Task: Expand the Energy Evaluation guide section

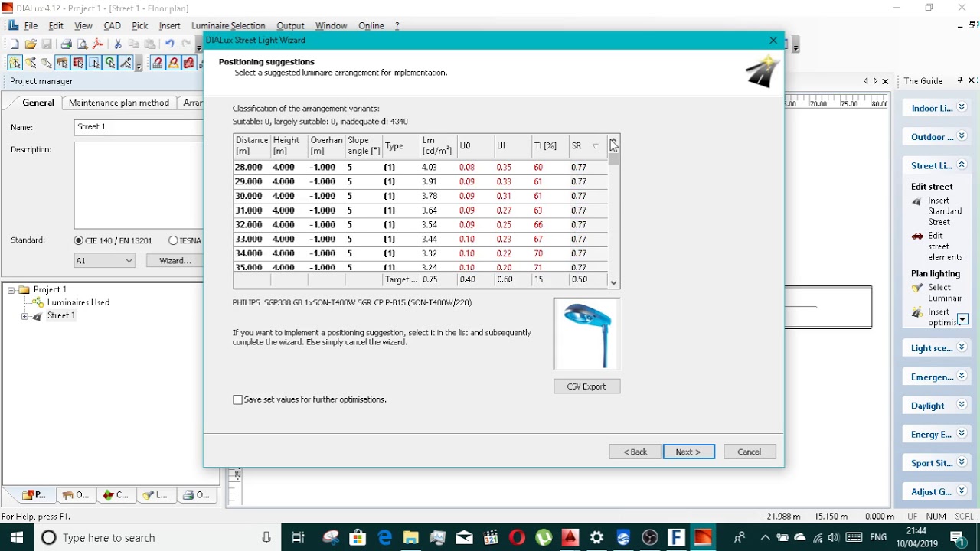Action: coord(962,434)
